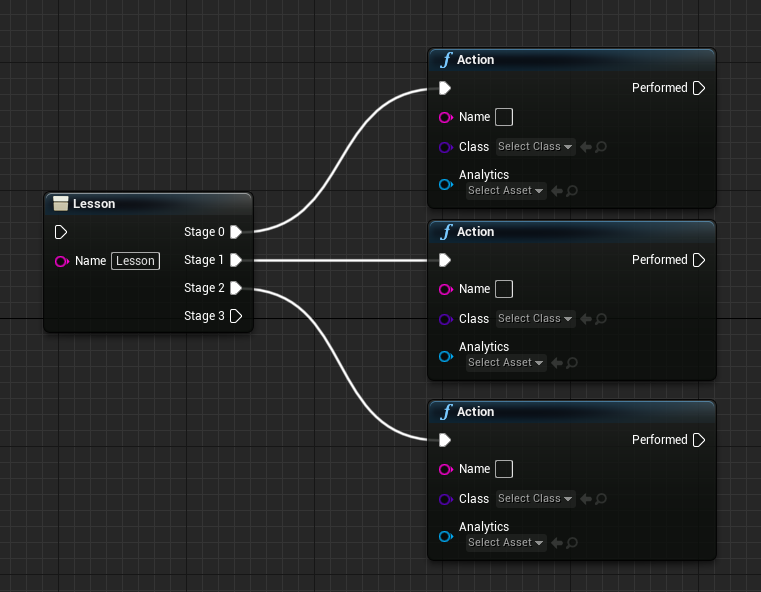This screenshot has width=761, height=592.
Task: Click the bottom Action node's execution input pin
Action: click(x=445, y=440)
